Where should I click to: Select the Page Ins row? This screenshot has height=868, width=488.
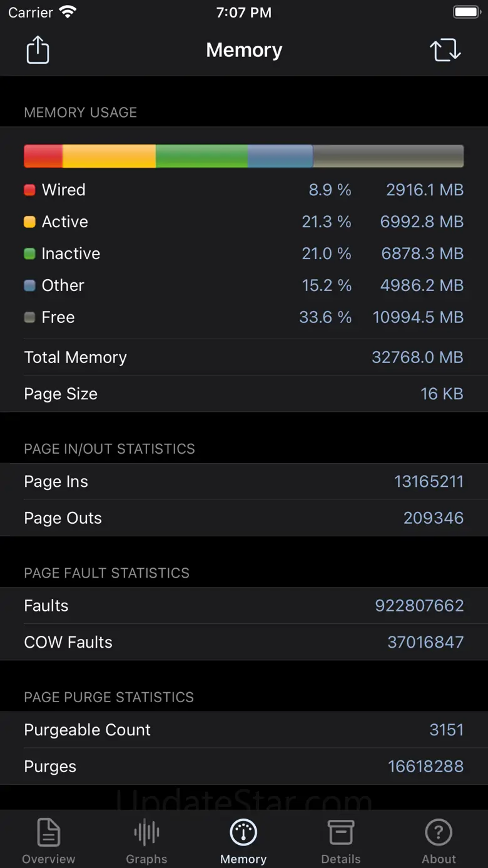(x=243, y=482)
